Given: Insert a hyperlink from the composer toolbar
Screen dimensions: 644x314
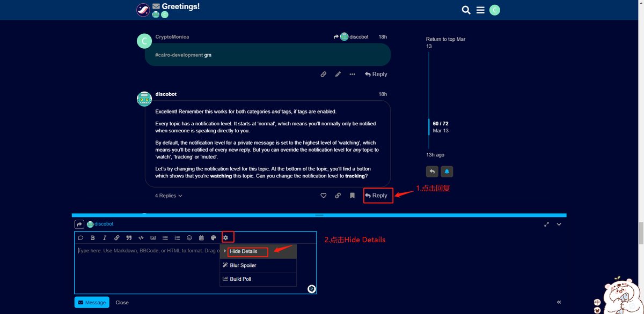Looking at the screenshot, I should [x=116, y=237].
